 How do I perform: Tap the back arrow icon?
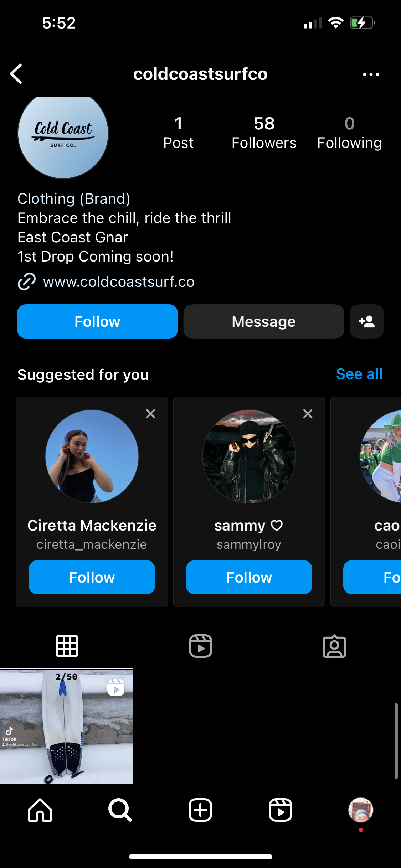[x=16, y=74]
